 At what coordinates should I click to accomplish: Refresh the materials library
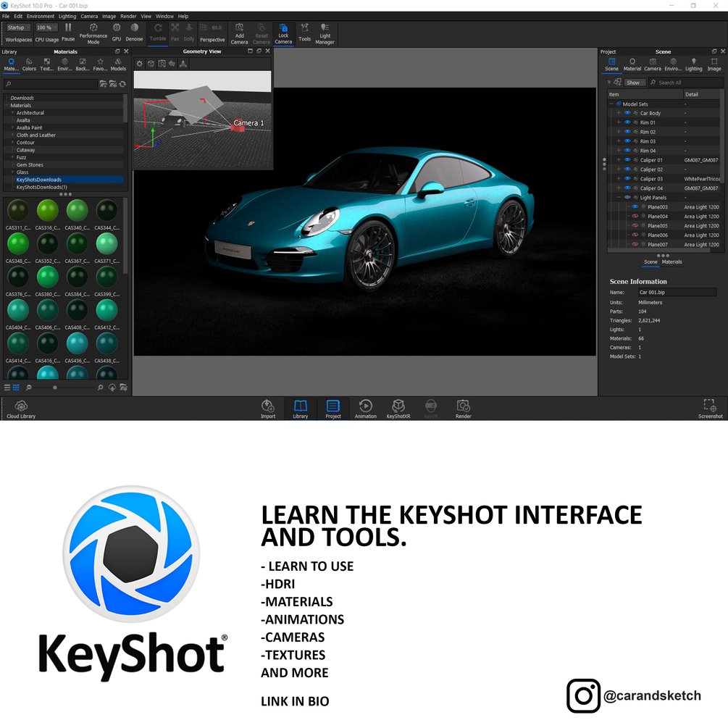tap(122, 84)
